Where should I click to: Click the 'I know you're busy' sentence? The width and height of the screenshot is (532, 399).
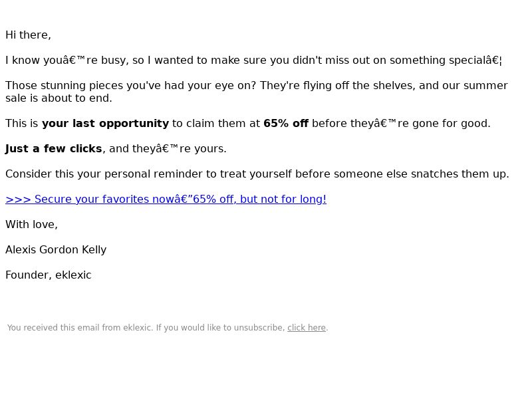pos(253,61)
